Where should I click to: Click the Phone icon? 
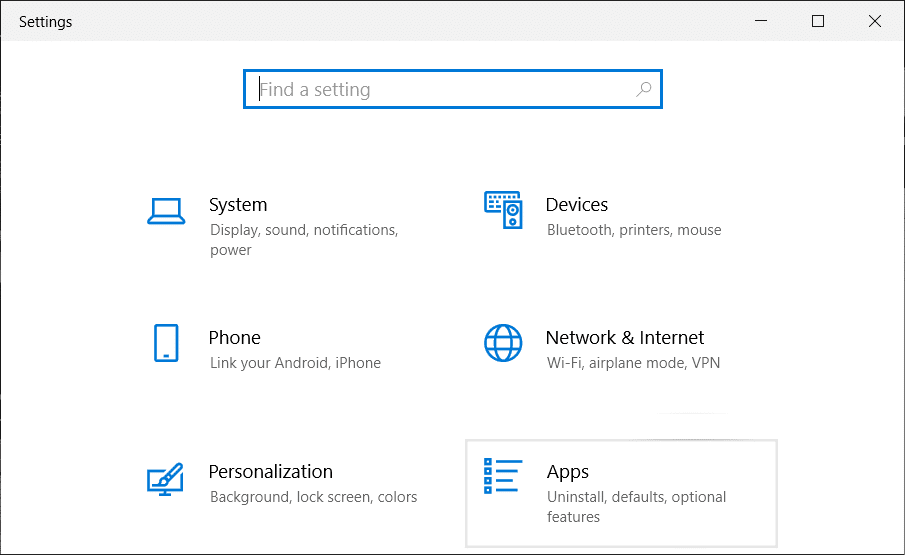[166, 343]
